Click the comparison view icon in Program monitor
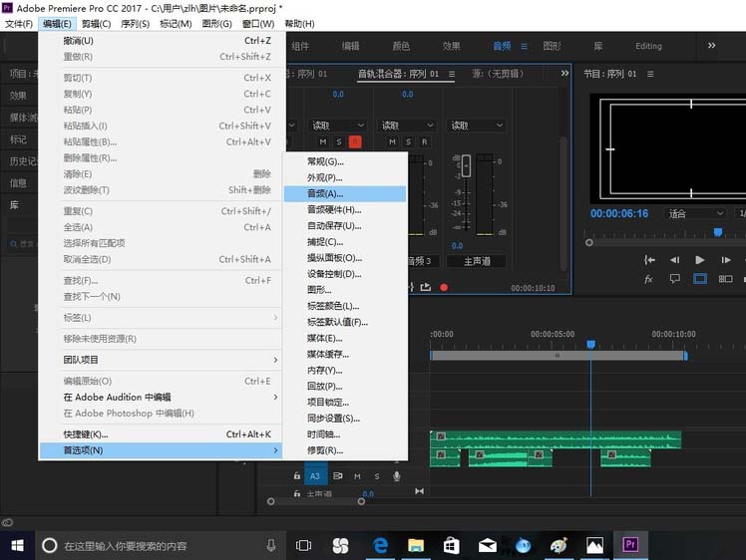Viewport: 746px width, 560px height. pyautogui.click(x=725, y=279)
